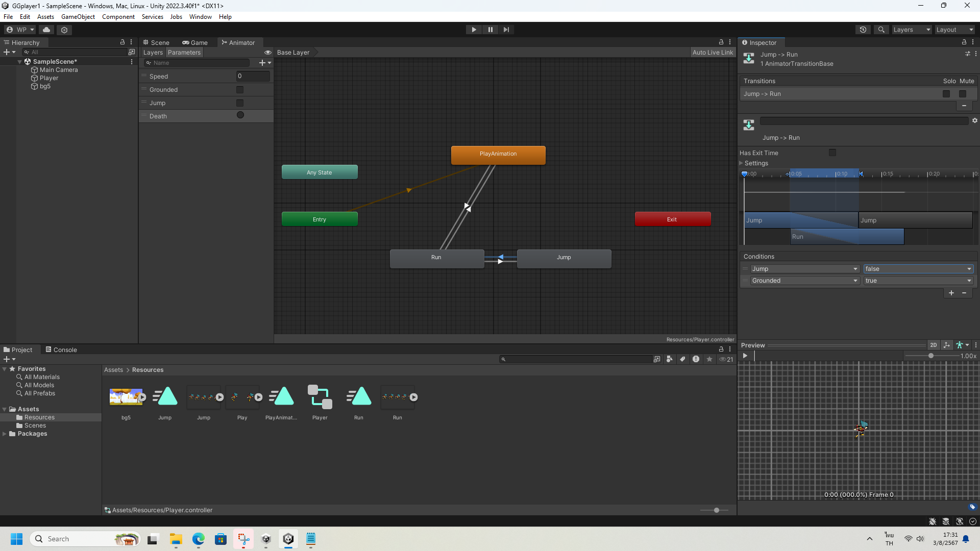Switch to the Console tab
980x551 pixels.
pyautogui.click(x=61, y=350)
